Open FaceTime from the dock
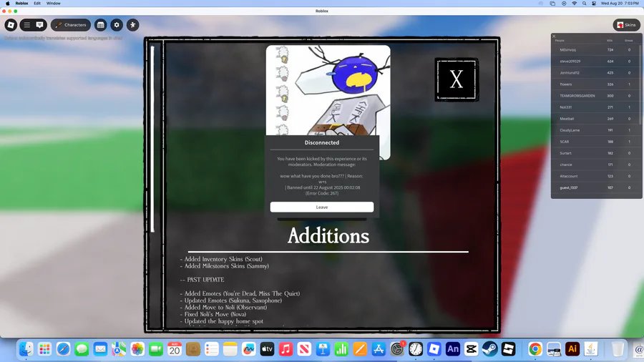644x362 pixels. coord(156,349)
